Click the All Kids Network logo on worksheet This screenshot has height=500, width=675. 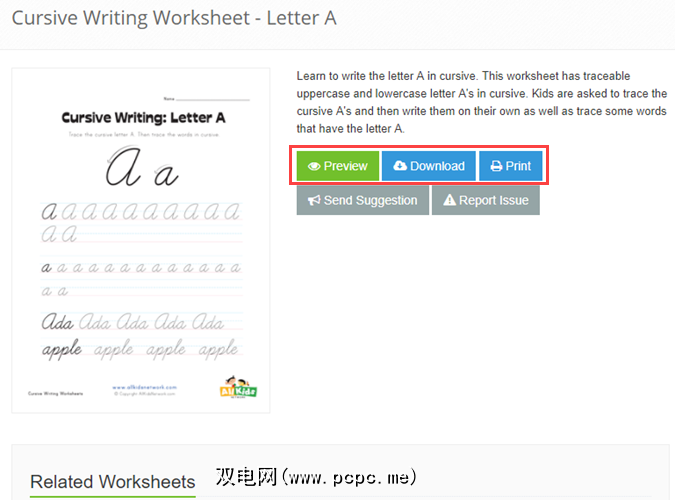[x=238, y=387]
